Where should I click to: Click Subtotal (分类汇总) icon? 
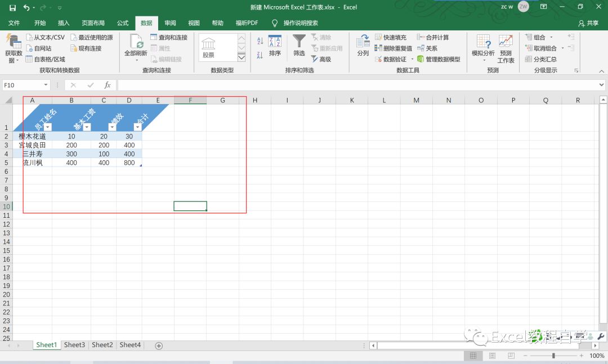(x=528, y=59)
